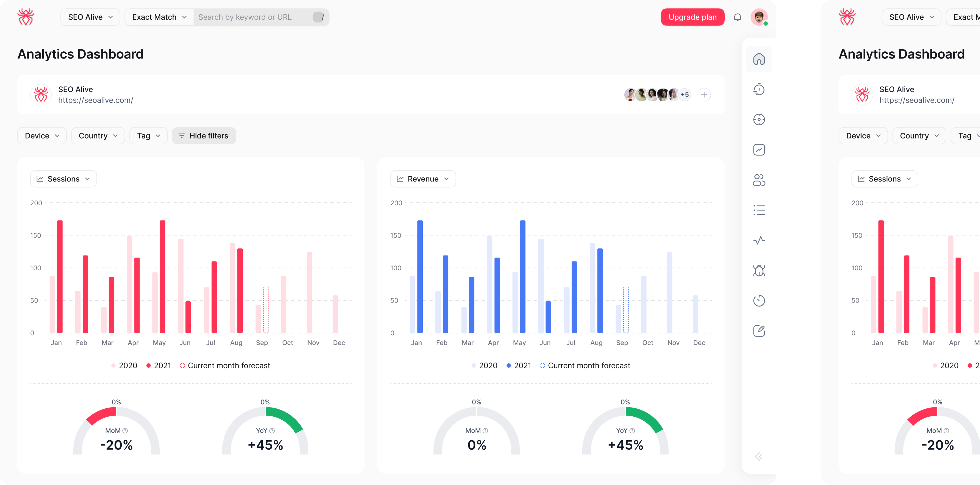980x485 pixels.
Task: Expand the Sessions metric dropdown
Action: click(x=64, y=179)
